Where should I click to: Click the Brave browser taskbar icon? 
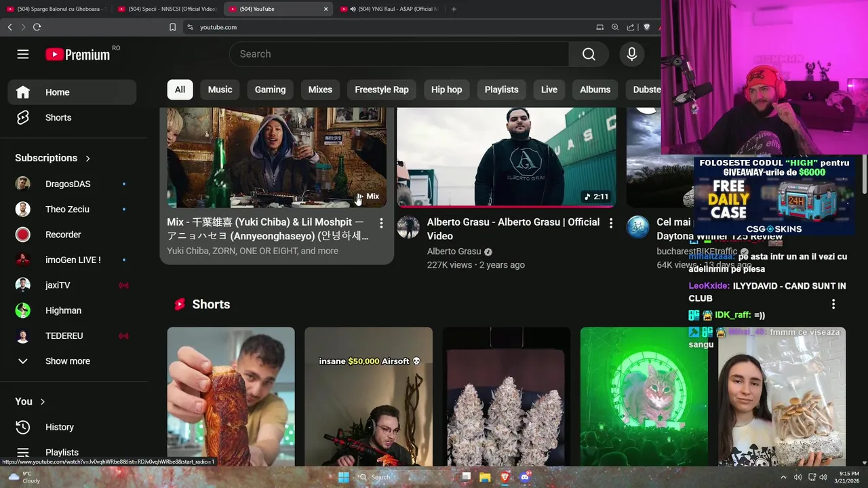coord(505,477)
